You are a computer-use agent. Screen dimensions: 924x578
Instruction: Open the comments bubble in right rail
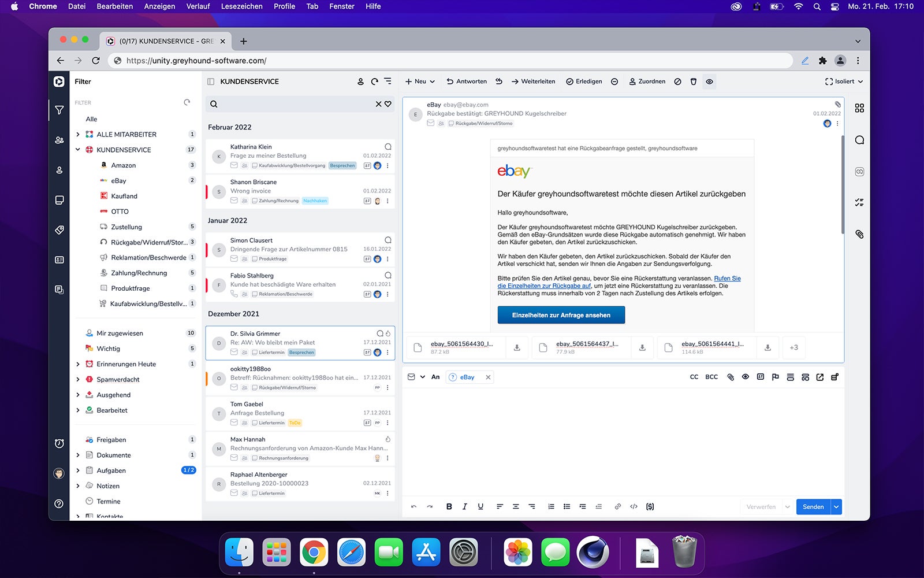(859, 140)
